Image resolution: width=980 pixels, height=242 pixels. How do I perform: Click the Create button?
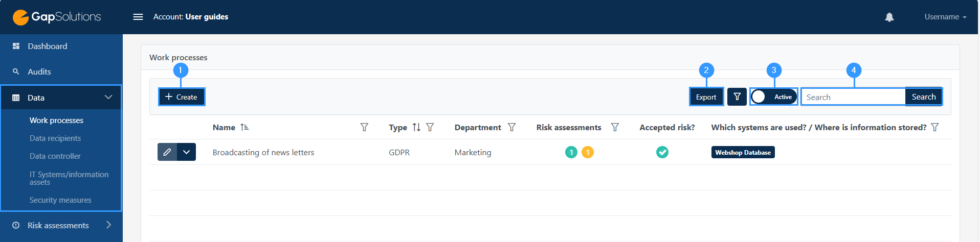182,97
